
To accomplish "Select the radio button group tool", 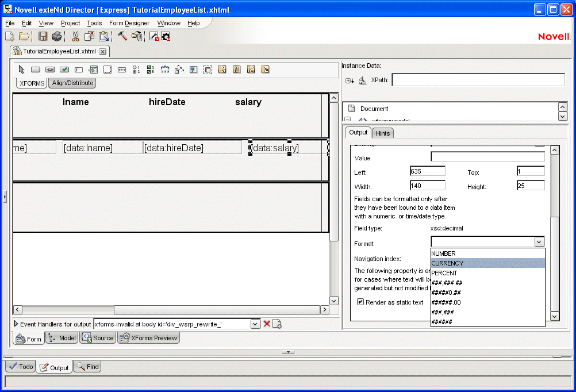I will (x=136, y=70).
